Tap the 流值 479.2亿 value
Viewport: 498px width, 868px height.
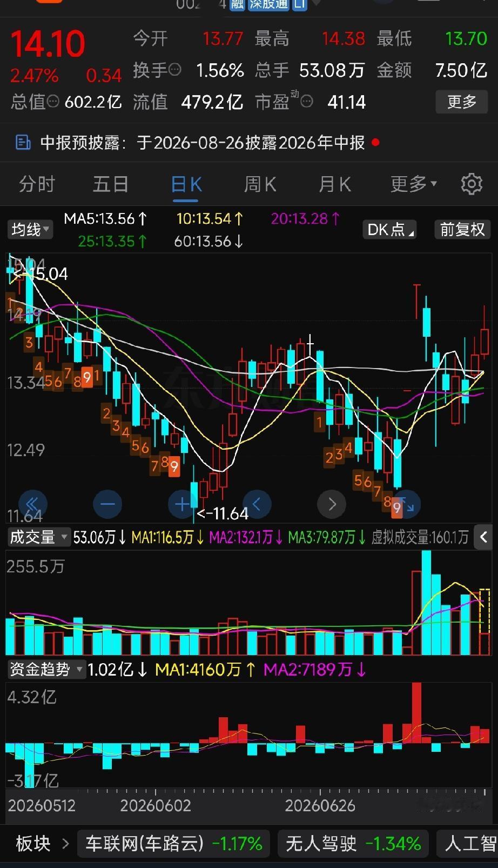pyautogui.click(x=212, y=102)
